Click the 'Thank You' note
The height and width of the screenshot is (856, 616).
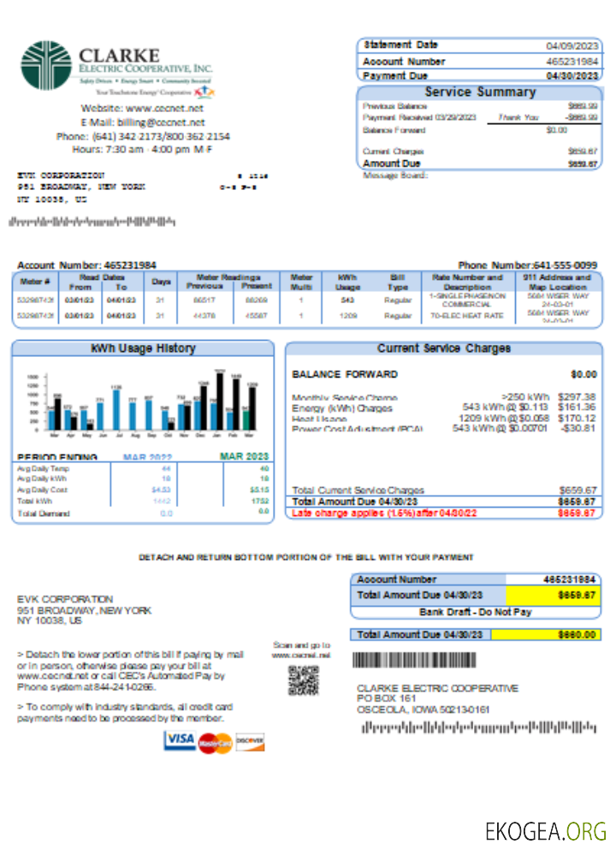[x=518, y=117]
